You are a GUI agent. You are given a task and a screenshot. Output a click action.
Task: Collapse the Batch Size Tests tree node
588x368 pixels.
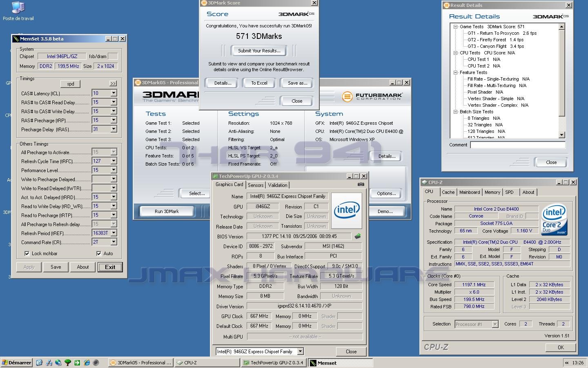pos(455,112)
